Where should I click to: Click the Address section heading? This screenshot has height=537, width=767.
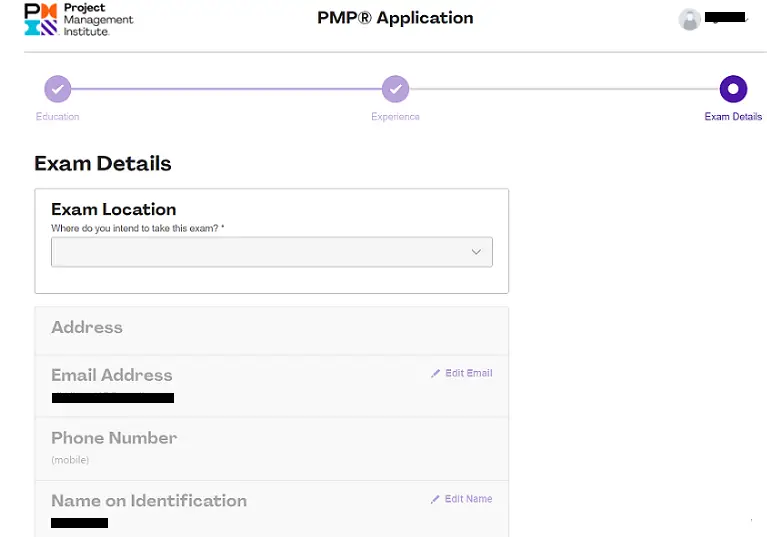click(87, 327)
